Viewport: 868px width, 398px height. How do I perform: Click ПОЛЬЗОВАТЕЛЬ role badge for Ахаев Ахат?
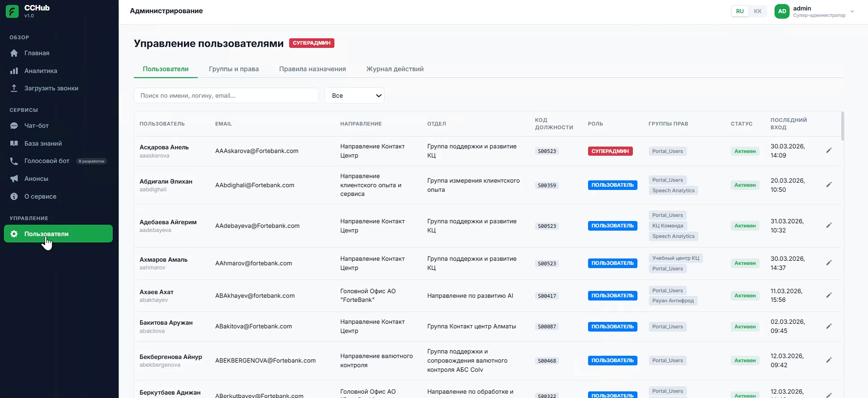(x=612, y=296)
